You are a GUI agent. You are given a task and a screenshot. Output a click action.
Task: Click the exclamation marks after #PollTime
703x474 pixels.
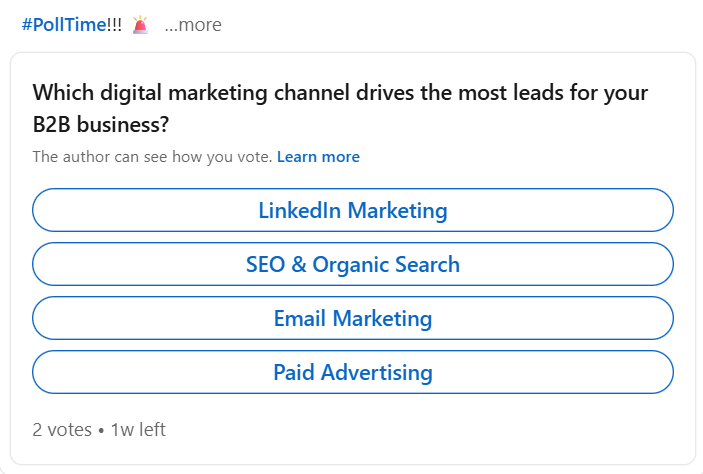click(114, 25)
